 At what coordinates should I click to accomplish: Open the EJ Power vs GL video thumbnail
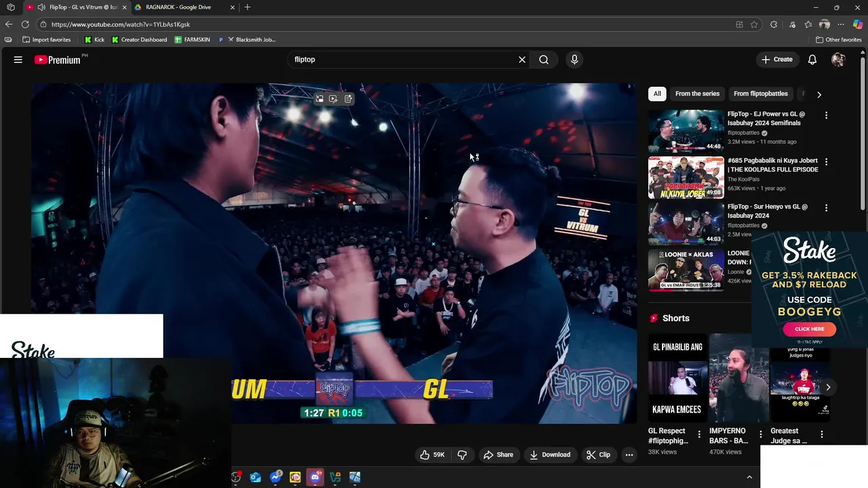(686, 131)
